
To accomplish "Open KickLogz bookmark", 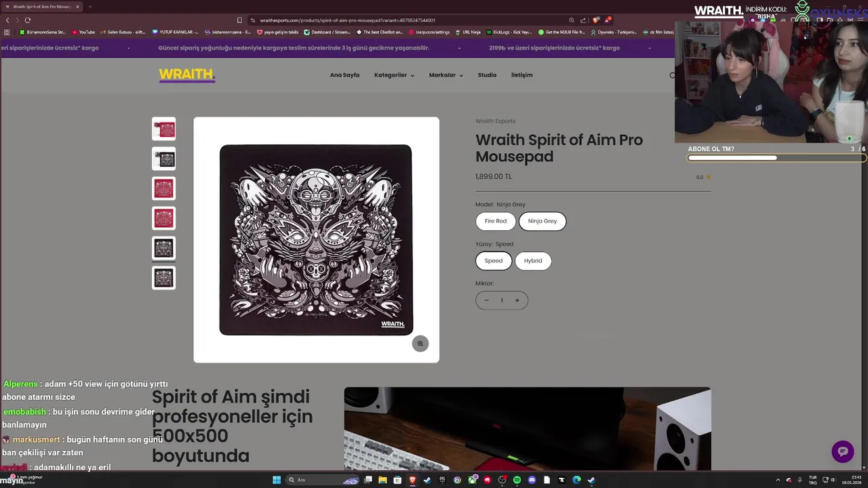I will 509,32.
